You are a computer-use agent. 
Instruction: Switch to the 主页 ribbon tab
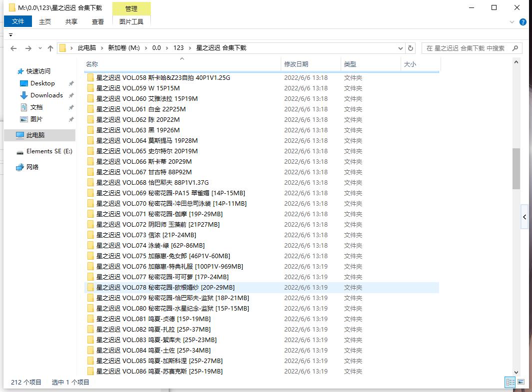coord(45,21)
